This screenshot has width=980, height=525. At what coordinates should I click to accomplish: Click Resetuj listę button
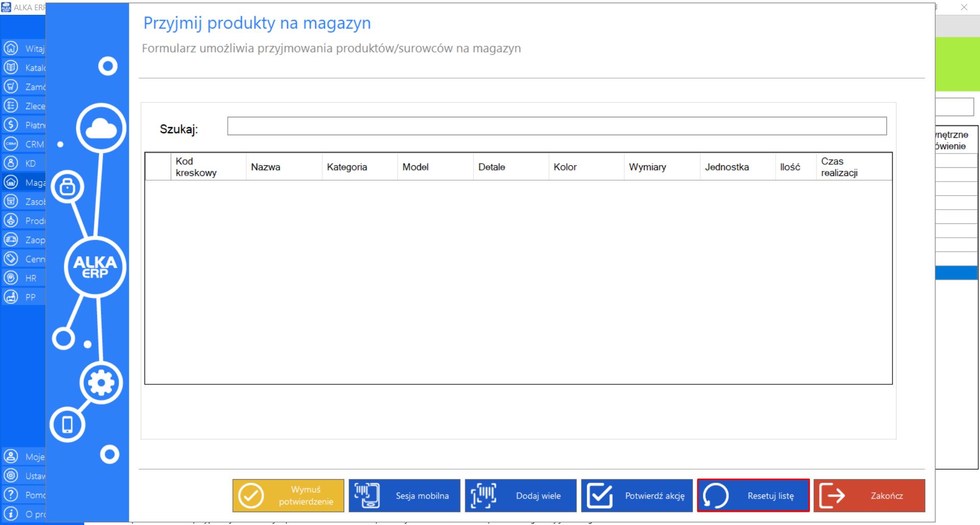click(x=753, y=495)
